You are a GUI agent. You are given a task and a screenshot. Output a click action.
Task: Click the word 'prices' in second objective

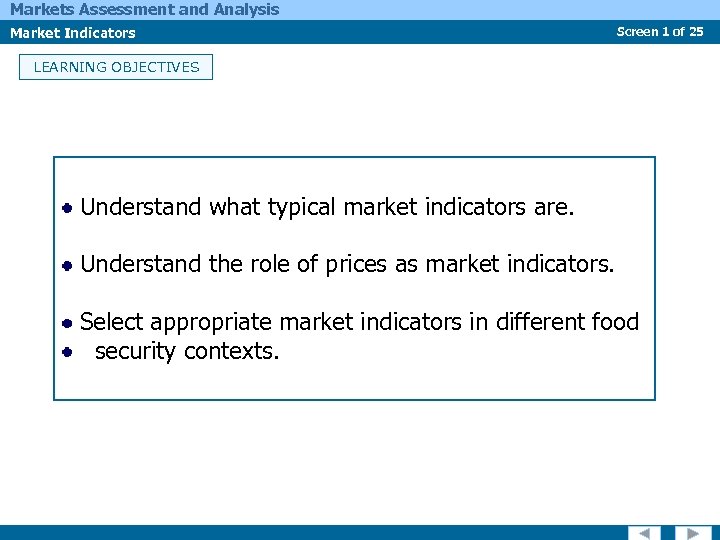pyautogui.click(x=356, y=264)
